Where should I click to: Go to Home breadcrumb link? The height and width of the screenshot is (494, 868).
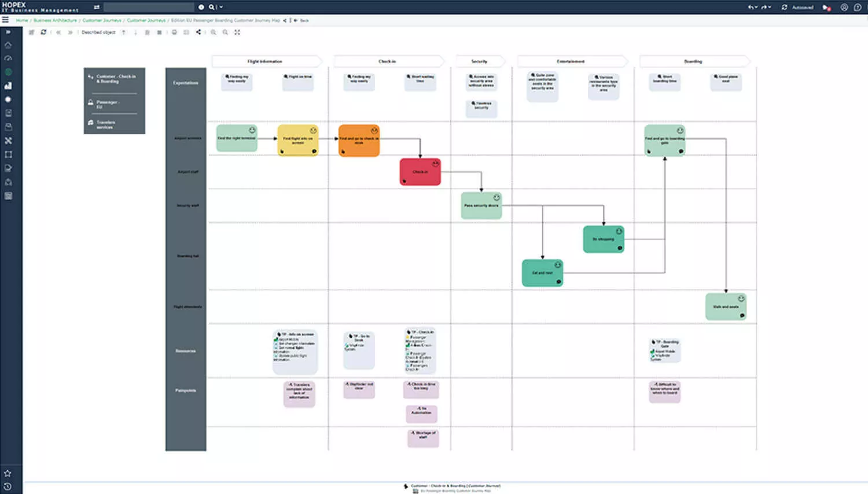[x=22, y=20]
